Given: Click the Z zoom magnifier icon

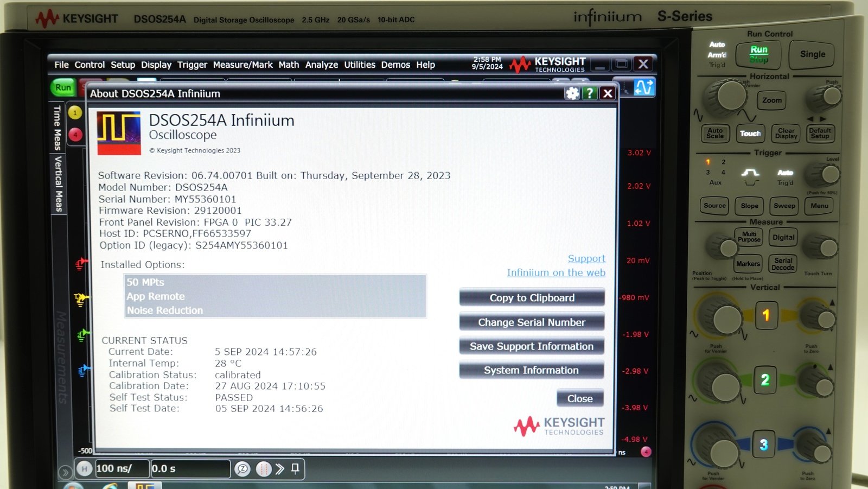Looking at the screenshot, I should (242, 468).
